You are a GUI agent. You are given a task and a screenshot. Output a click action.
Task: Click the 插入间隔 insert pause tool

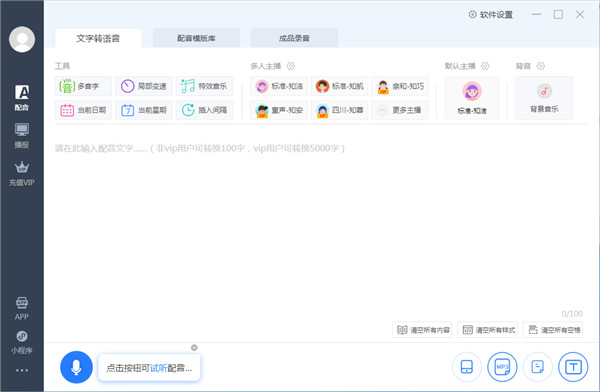click(204, 110)
